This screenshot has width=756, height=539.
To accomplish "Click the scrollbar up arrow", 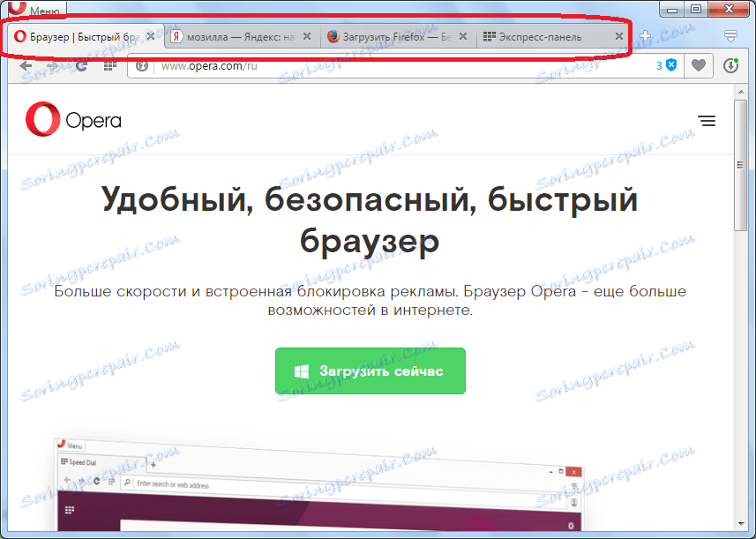I will [741, 92].
